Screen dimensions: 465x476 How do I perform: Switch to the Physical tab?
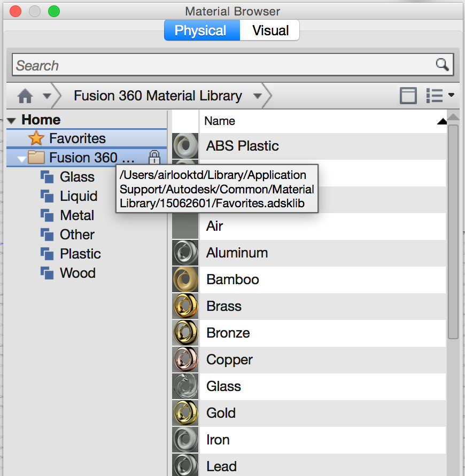[x=202, y=30]
